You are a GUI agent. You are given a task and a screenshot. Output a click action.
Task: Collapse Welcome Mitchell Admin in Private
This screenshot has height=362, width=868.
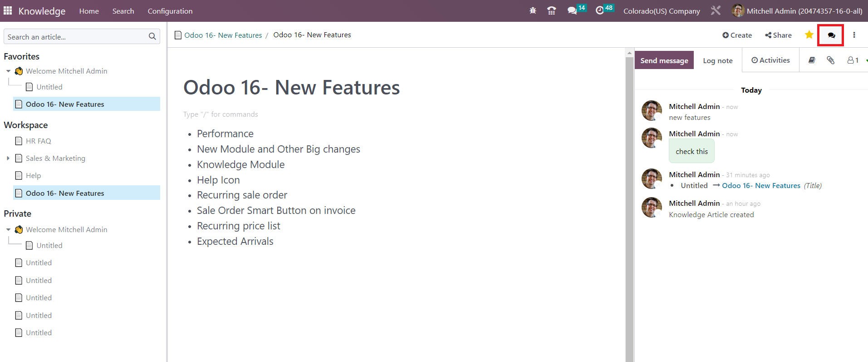[8, 230]
